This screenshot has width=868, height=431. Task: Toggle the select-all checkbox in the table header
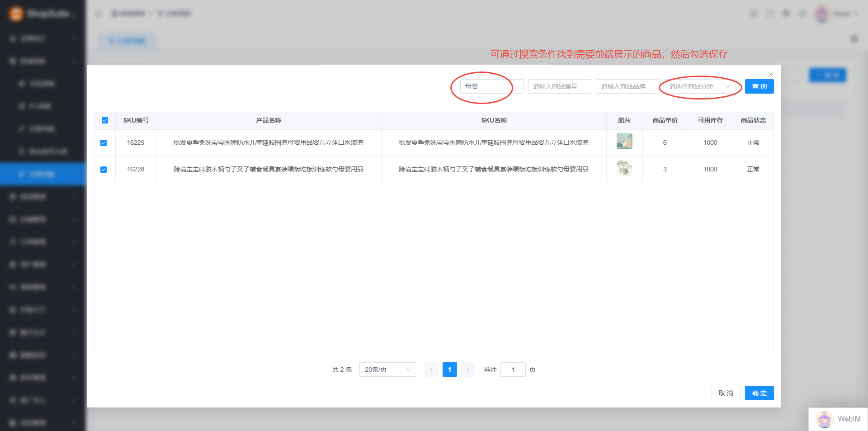click(x=105, y=120)
